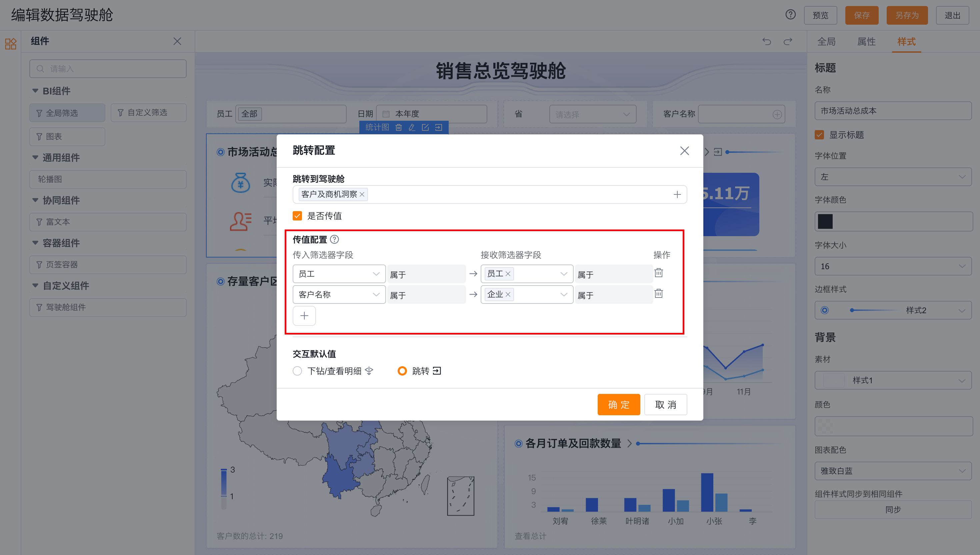Viewport: 980px width, 555px height.
Task: Open the receiving field dropdown containing 企业
Action: point(527,294)
